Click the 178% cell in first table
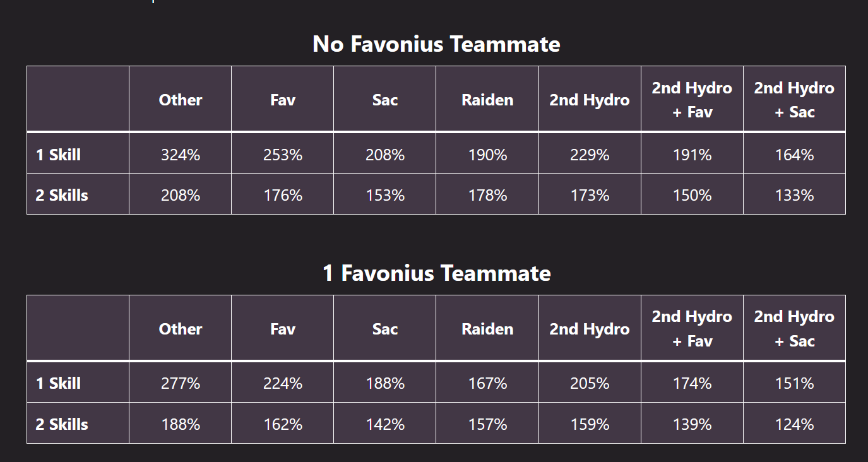 (x=487, y=195)
